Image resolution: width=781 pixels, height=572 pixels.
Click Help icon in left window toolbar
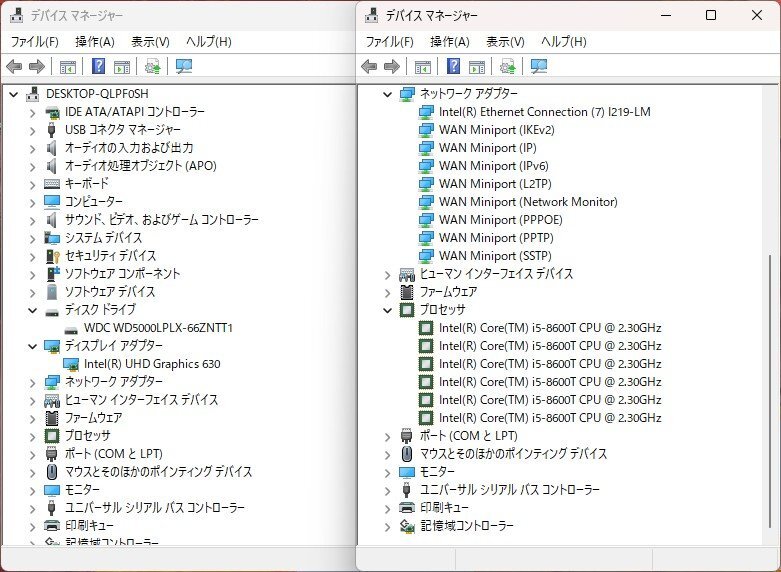(99, 66)
